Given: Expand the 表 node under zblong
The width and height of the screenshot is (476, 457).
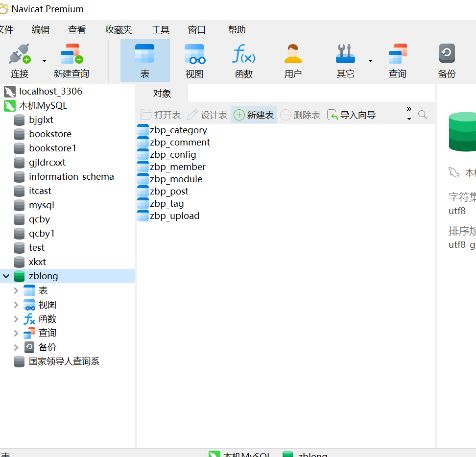Looking at the screenshot, I should click(16, 290).
